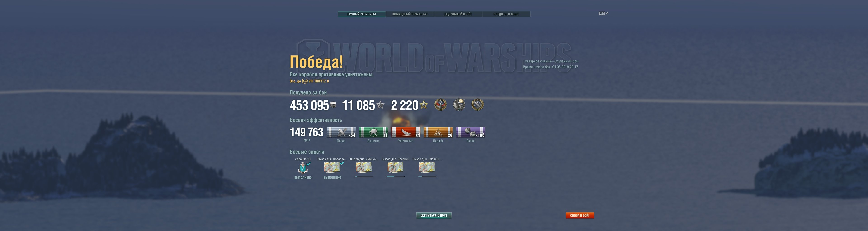The width and height of the screenshot is (868, 231).
Task: Click the purple secondary hits ribbon x186
Action: click(470, 132)
